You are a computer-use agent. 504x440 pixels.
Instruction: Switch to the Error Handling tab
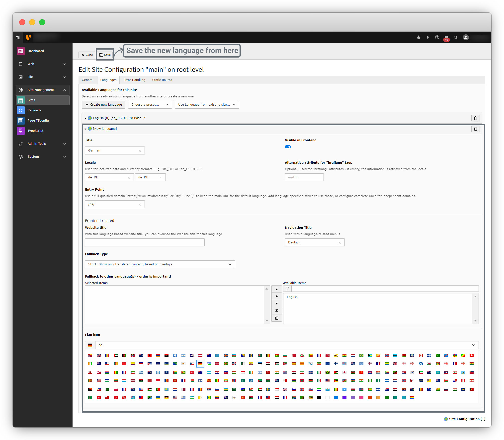click(134, 80)
